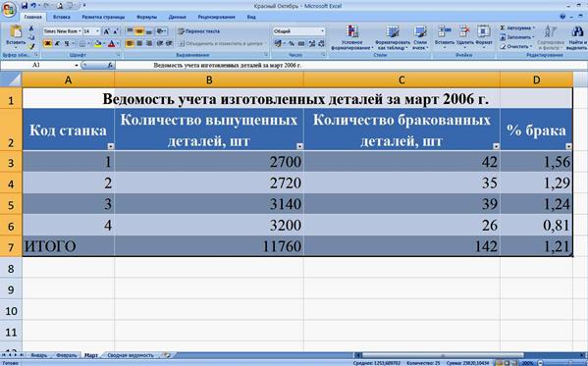Open Conditional Formatting (Условное форматирование)
This screenshot has width=588, height=366.
point(352,37)
